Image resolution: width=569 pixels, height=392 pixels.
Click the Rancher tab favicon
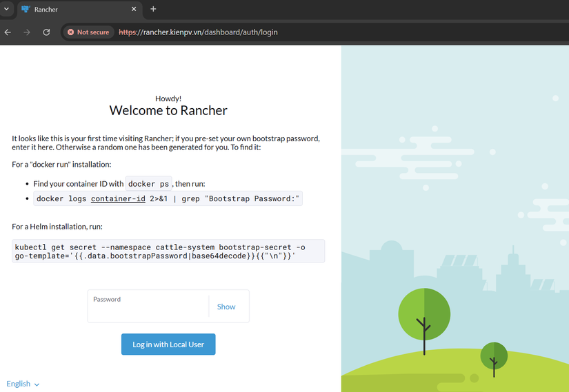point(26,9)
